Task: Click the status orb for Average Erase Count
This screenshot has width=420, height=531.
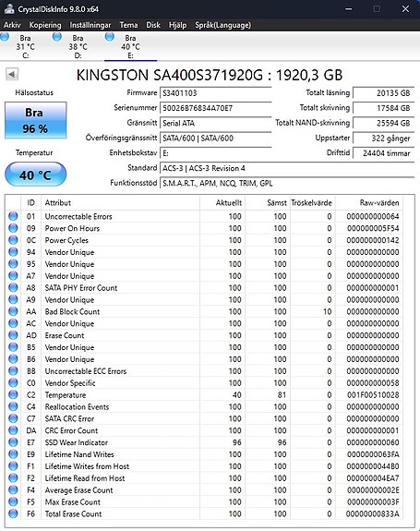Action: coord(13,489)
